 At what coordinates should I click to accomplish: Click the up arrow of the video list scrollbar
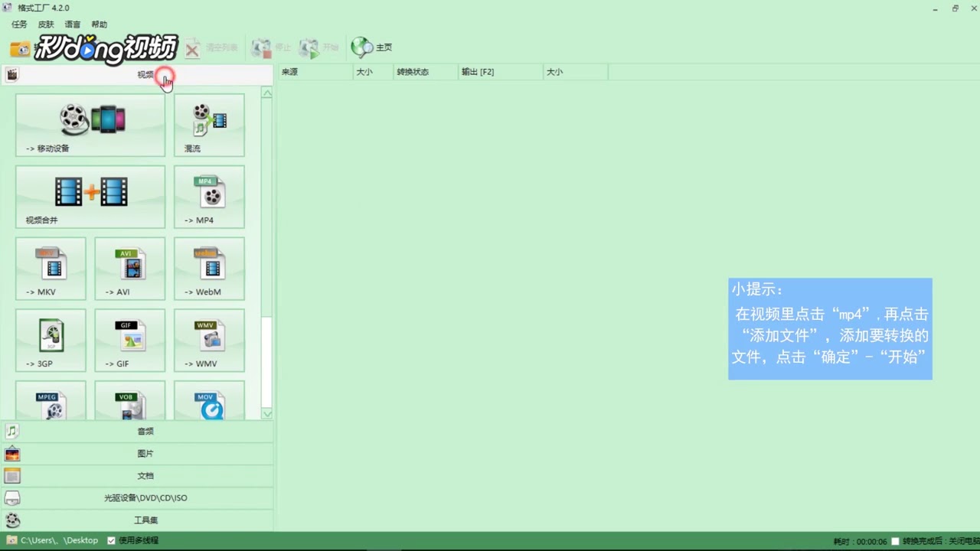coord(266,93)
